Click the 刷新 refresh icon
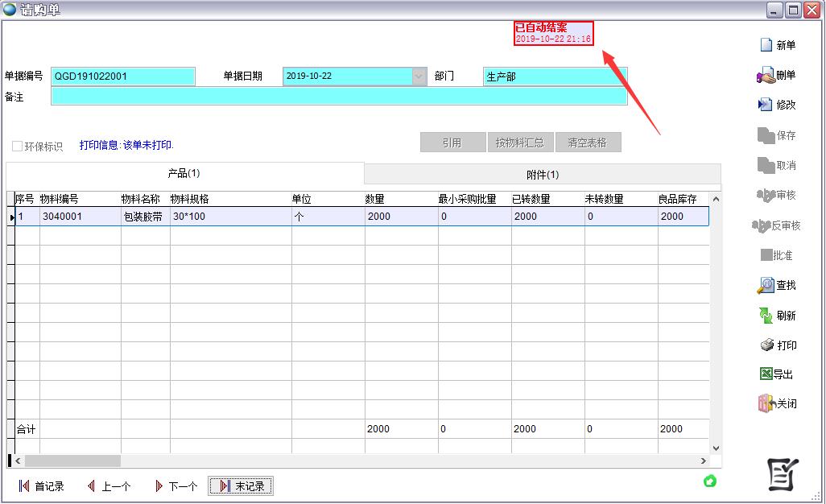 [x=766, y=316]
